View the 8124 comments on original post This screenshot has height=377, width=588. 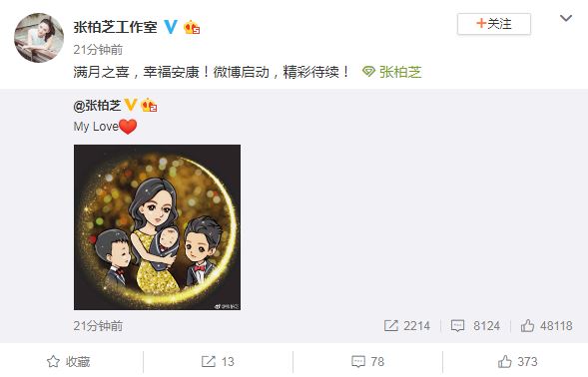point(475,326)
